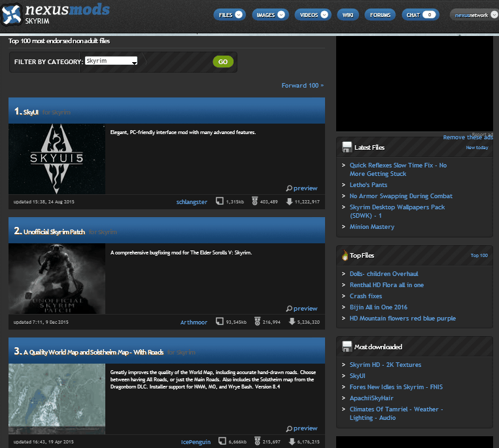Image resolution: width=499 pixels, height=448 pixels.
Task: Open ApachiiSkyHair link
Action: tap(371, 398)
